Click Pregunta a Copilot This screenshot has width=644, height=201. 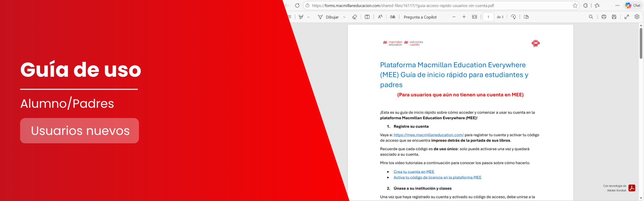(420, 17)
